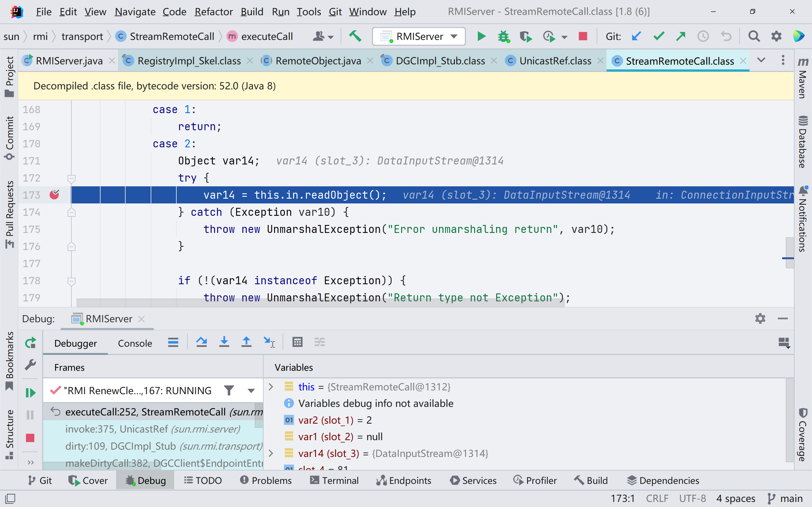Click the Build project hammer icon
The height and width of the screenshot is (507, 812).
click(355, 36)
